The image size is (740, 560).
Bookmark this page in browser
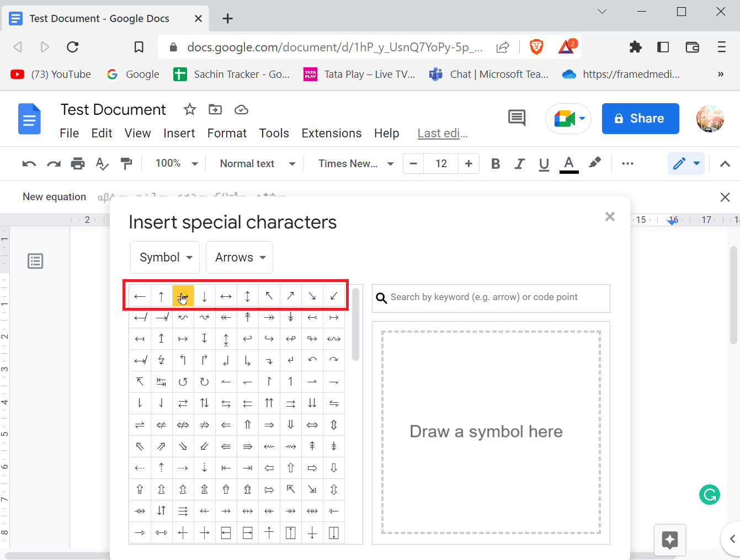(x=139, y=47)
